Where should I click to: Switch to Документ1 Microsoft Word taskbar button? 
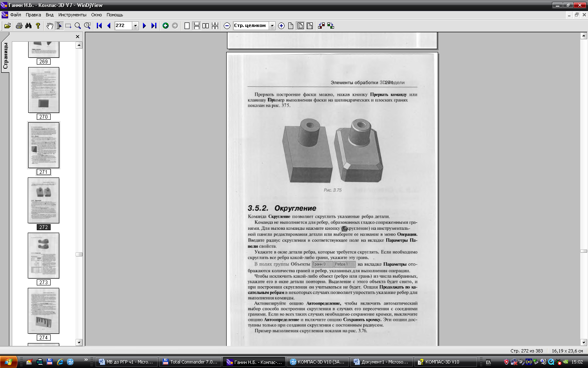pos(381,362)
